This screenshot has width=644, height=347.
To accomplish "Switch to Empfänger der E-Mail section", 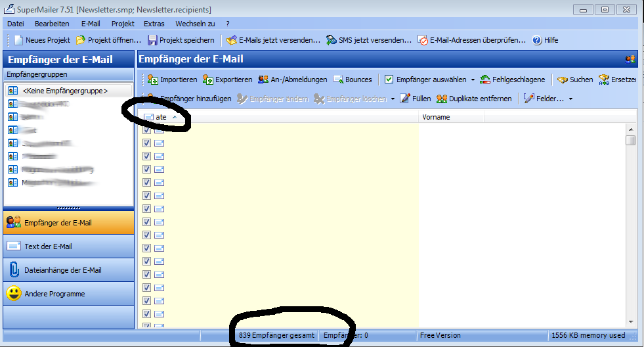I will pos(68,222).
